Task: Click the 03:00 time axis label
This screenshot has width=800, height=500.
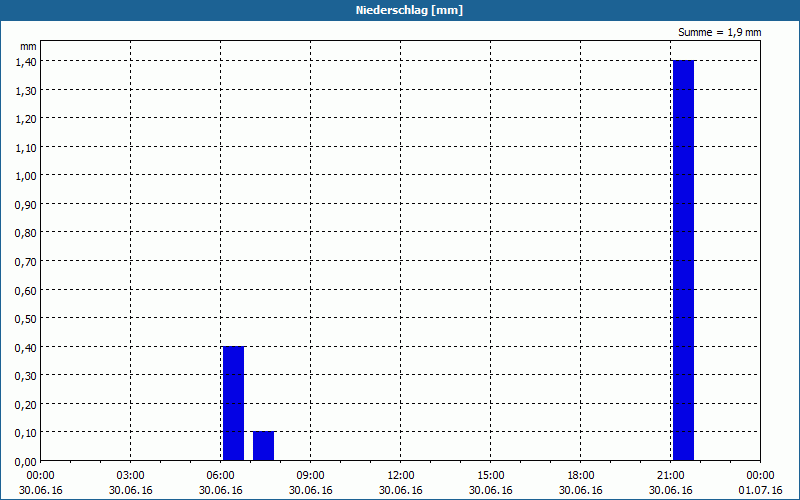Action: [x=131, y=476]
